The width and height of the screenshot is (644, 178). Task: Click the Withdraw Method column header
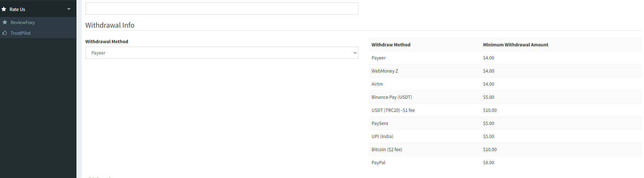[x=391, y=45]
